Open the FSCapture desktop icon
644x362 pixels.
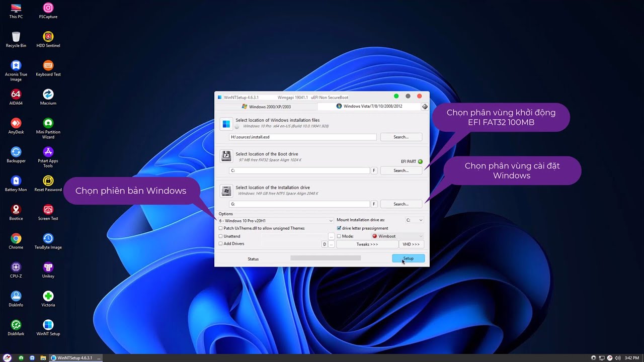pos(48,11)
